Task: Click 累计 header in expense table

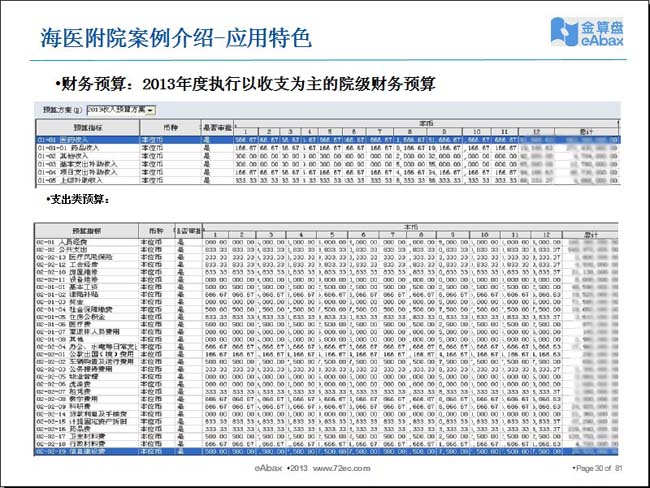Action: click(590, 235)
